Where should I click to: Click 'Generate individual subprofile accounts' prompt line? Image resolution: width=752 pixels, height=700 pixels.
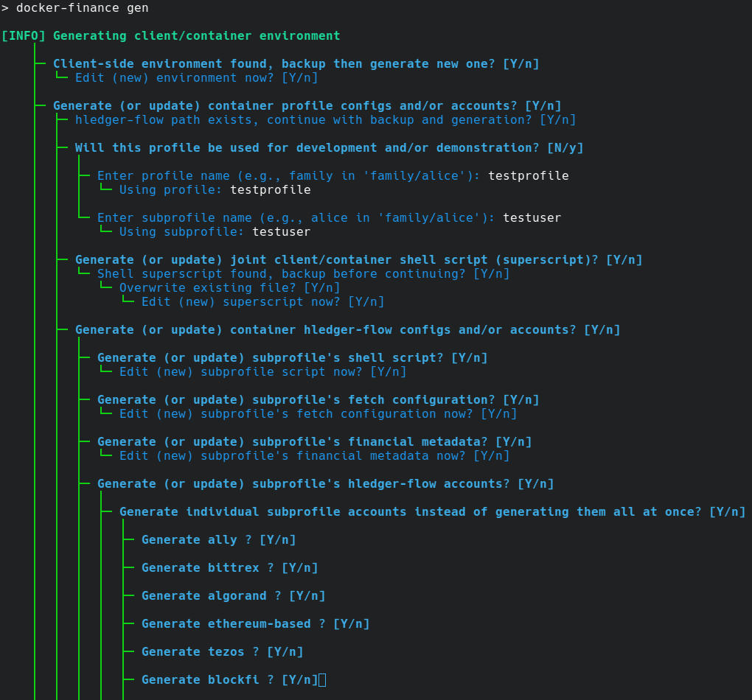[432, 512]
